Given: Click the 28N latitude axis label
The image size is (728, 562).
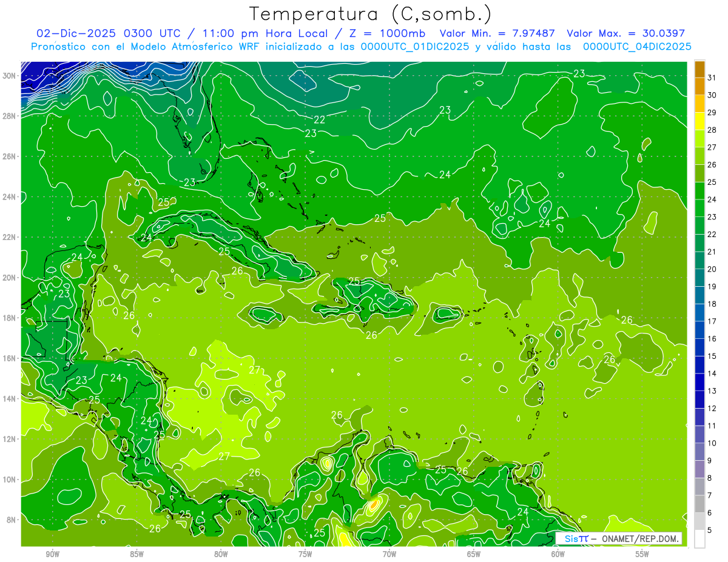Looking at the screenshot, I should [x=10, y=116].
